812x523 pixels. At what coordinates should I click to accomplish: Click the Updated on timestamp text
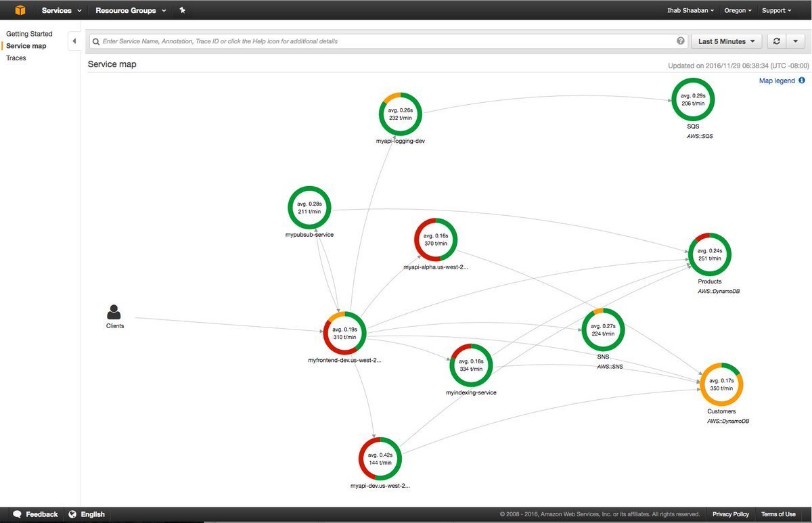pos(738,66)
